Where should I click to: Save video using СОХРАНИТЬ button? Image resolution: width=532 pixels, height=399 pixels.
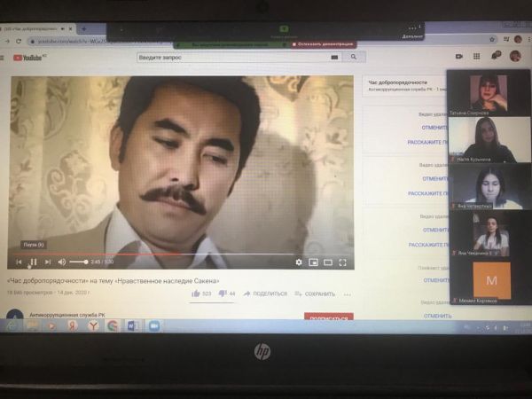pyautogui.click(x=317, y=293)
